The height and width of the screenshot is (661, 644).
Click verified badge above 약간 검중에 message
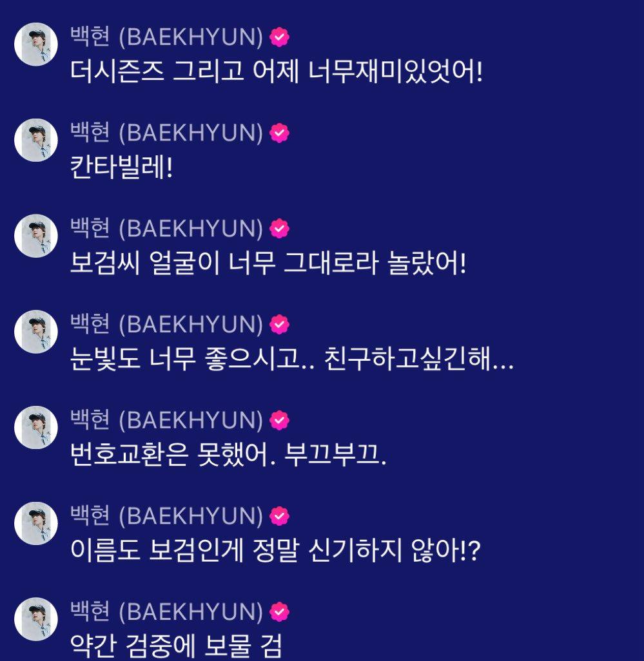279,611
